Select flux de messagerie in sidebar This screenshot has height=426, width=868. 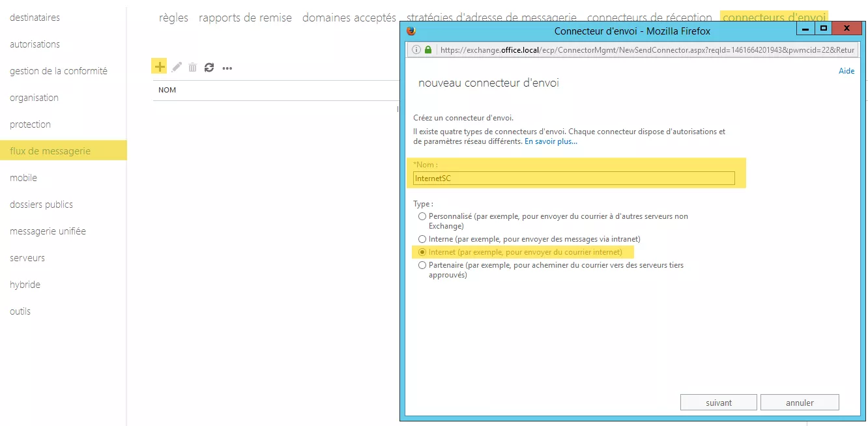coord(63,150)
